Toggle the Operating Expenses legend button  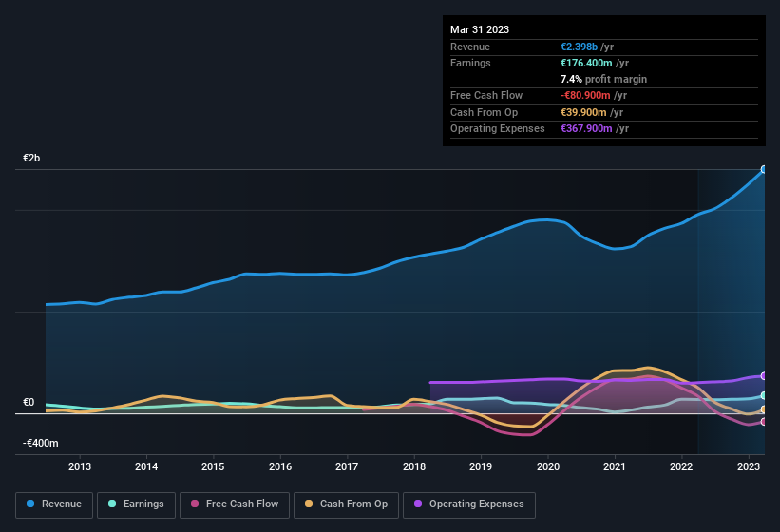[x=469, y=504]
